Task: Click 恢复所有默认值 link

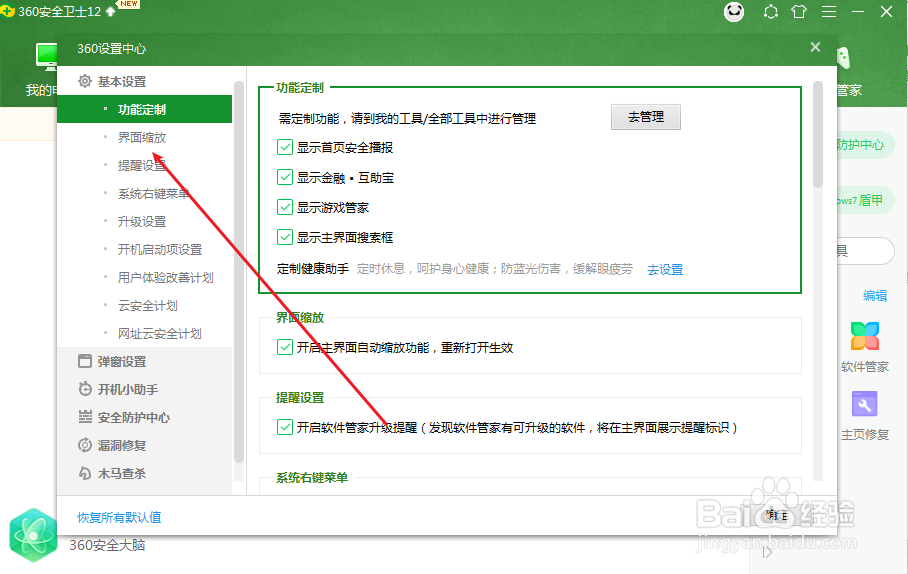Action: [119, 517]
